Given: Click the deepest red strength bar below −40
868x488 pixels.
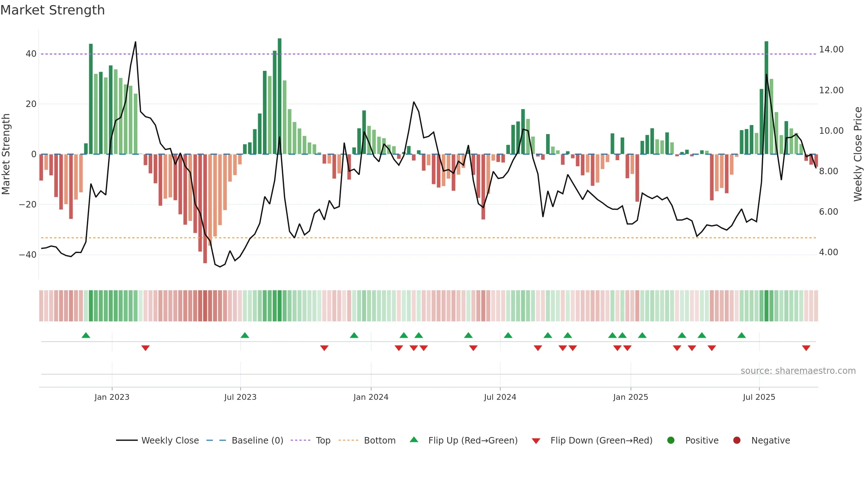Looking at the screenshot, I should tap(205, 209).
